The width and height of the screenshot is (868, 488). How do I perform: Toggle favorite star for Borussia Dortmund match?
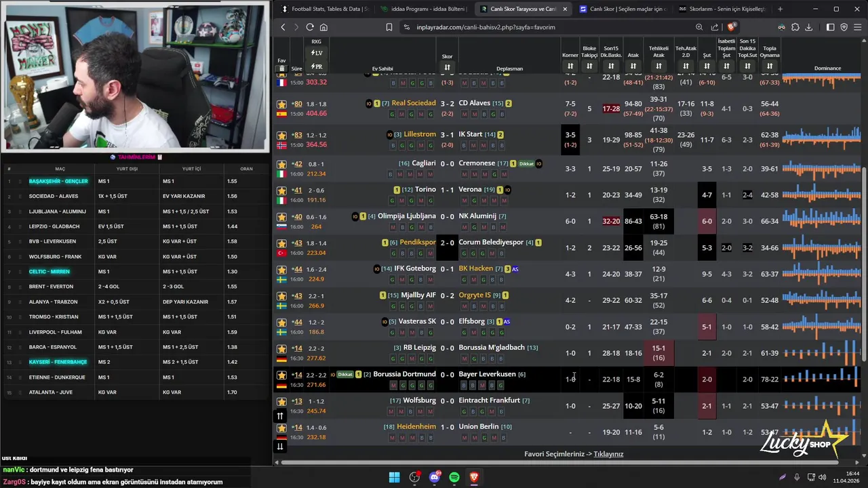pos(281,375)
